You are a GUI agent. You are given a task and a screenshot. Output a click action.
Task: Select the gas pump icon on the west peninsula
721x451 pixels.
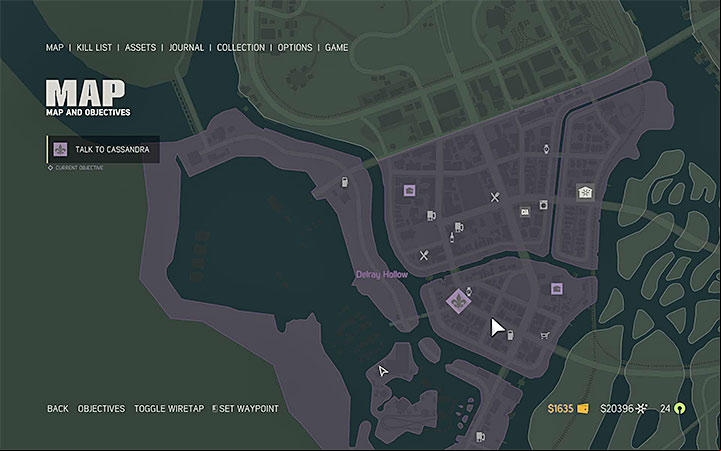pyautogui.click(x=344, y=182)
